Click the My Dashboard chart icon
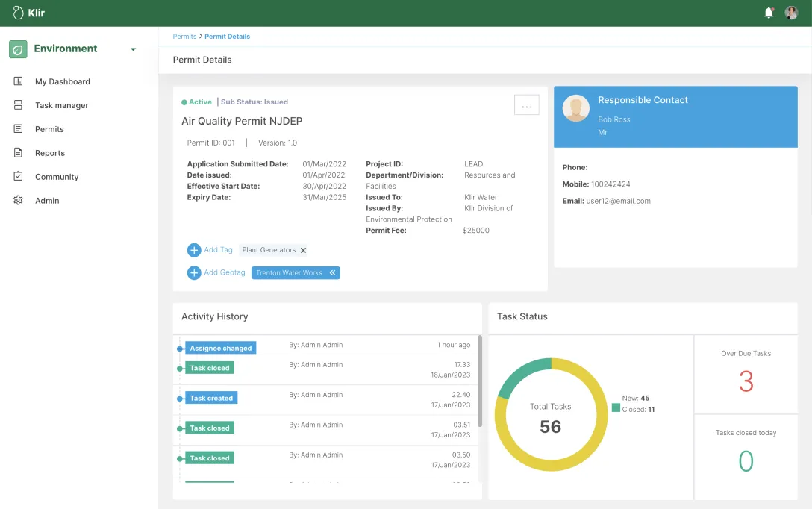 [x=19, y=81]
